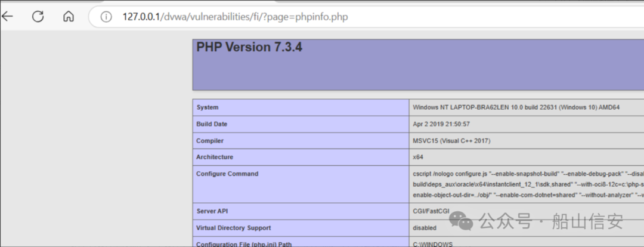Select the Apr 2 2019 21:50:57 value
The width and height of the screenshot is (644, 247).
tap(441, 124)
